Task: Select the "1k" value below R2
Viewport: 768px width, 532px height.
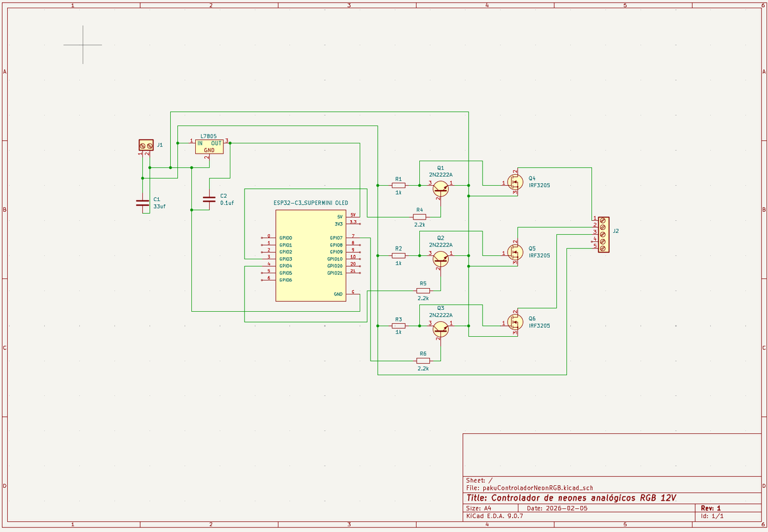Action: coord(398,262)
